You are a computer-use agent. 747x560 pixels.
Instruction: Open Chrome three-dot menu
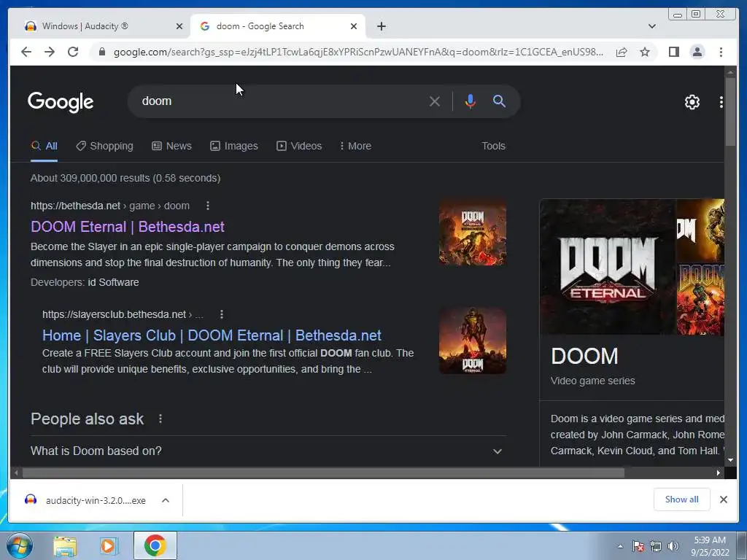(x=721, y=52)
